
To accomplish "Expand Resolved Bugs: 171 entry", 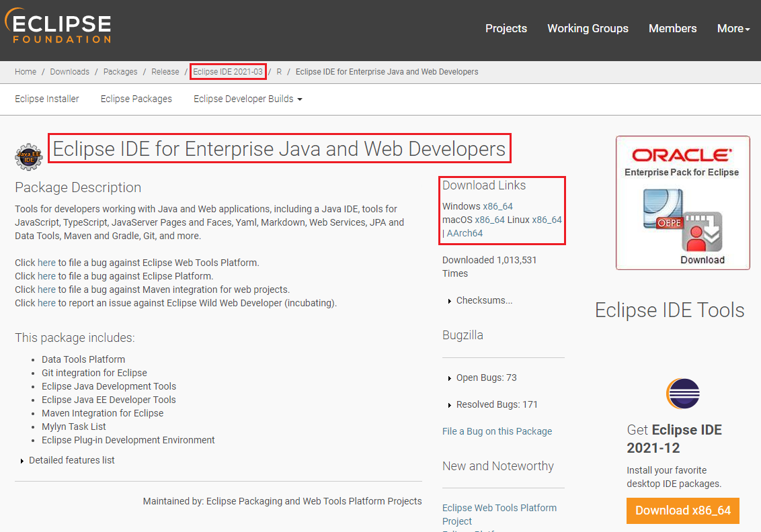I will [x=496, y=404].
